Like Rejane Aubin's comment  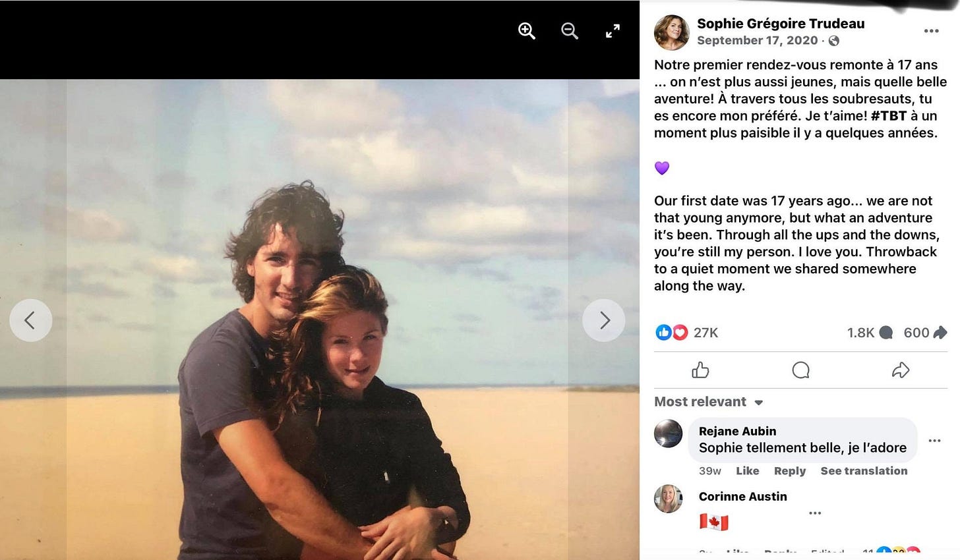pos(747,471)
